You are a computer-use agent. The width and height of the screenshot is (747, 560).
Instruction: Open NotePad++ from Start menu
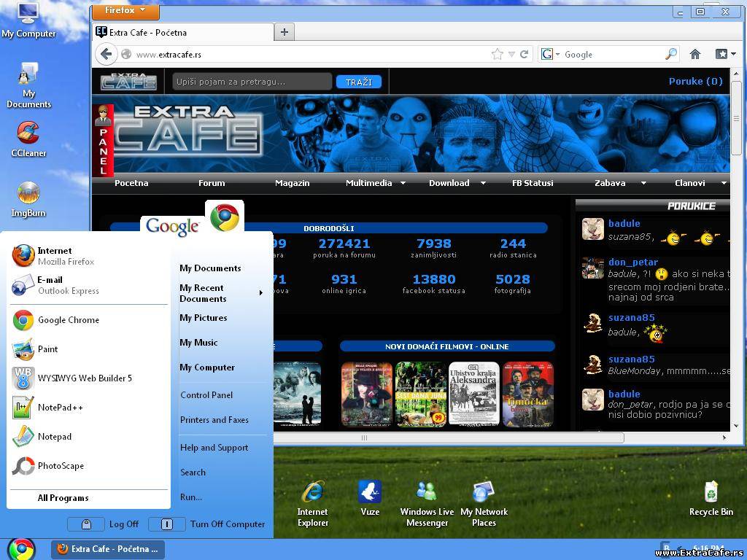(x=90, y=407)
